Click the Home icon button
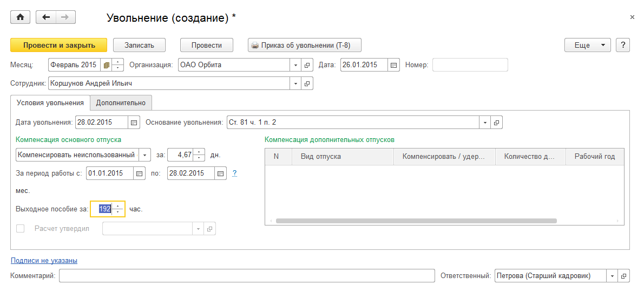 (21, 17)
